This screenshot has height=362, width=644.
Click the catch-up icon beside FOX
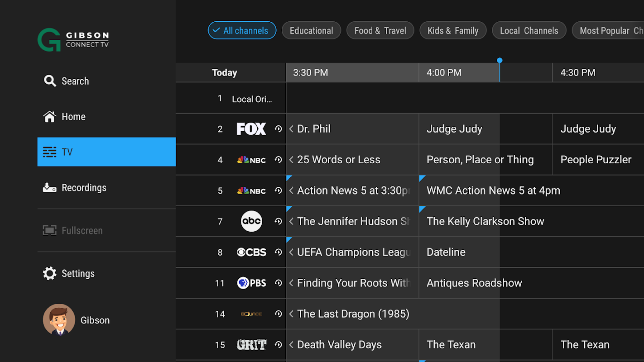pos(278,129)
